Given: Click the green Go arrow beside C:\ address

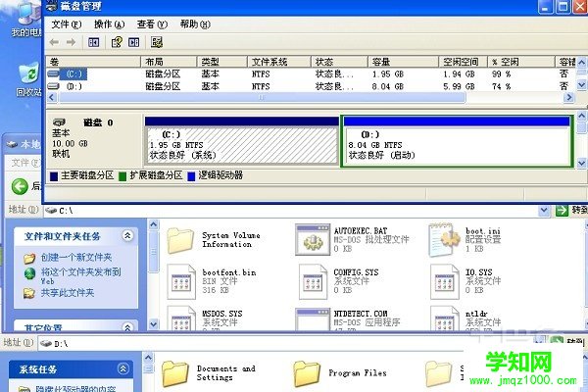Looking at the screenshot, I should (x=562, y=211).
